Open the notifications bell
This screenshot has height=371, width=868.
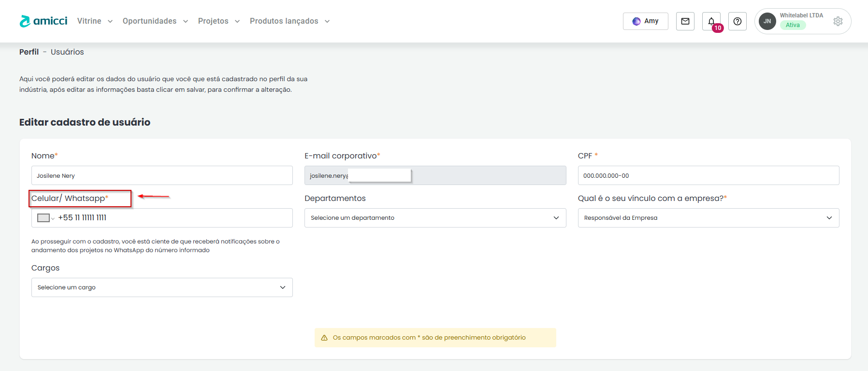[x=711, y=21]
